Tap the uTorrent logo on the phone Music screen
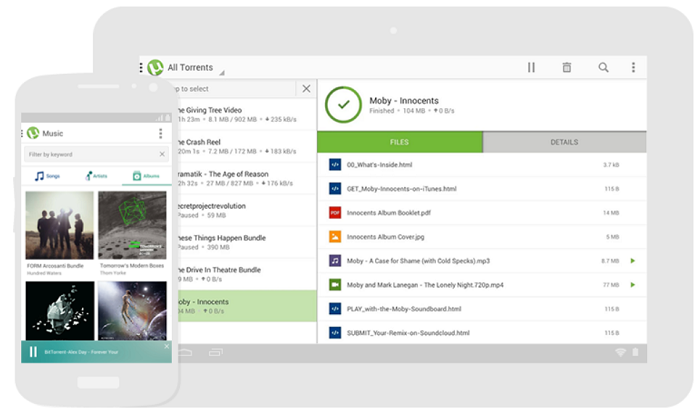Screen dimensions: 700x417 pyautogui.click(x=33, y=133)
